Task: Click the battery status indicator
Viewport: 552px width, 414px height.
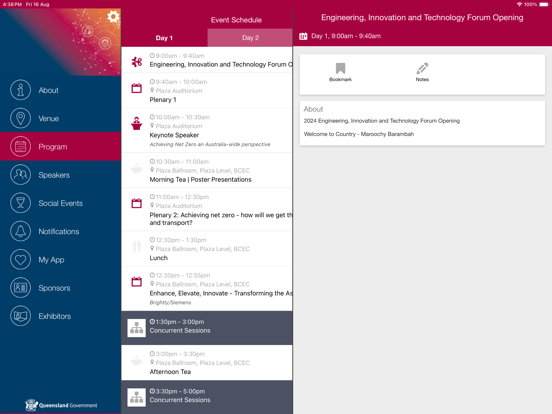Action: coord(544,4)
